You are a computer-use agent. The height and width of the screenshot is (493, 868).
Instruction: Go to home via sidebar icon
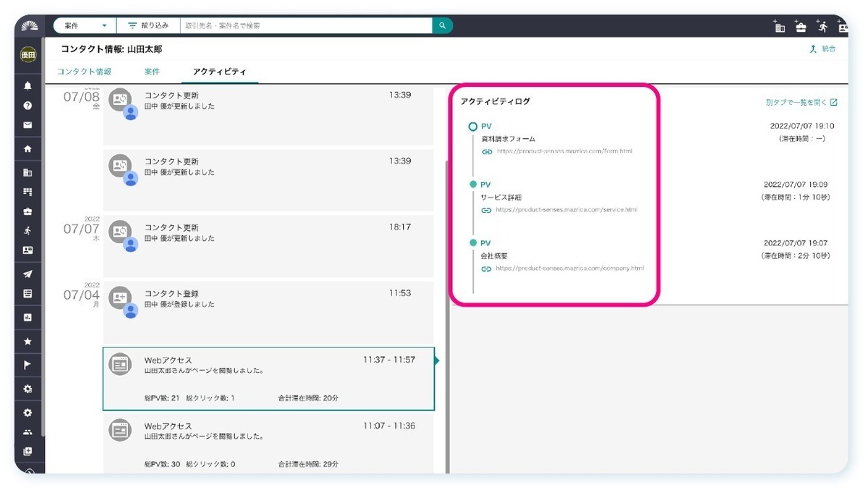(x=27, y=149)
